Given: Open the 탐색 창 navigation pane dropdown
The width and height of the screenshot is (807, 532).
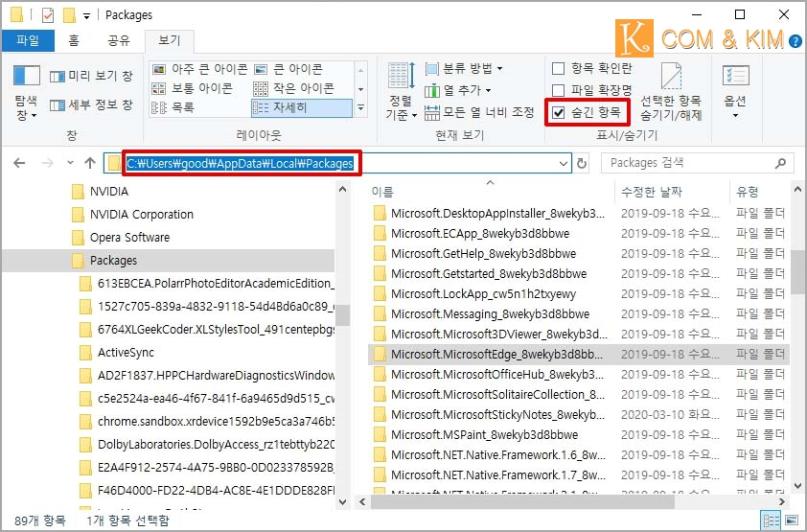Looking at the screenshot, I should pyautogui.click(x=26, y=93).
